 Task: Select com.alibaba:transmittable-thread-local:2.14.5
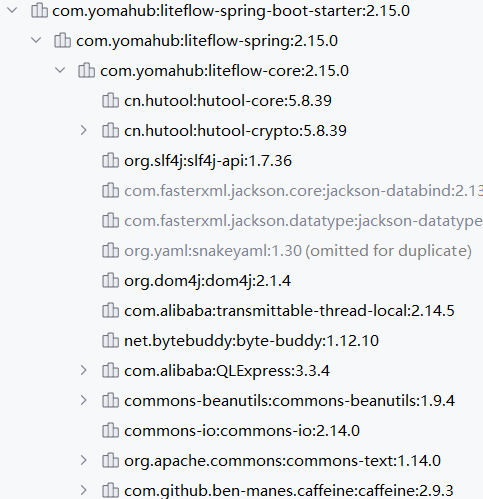(289, 311)
